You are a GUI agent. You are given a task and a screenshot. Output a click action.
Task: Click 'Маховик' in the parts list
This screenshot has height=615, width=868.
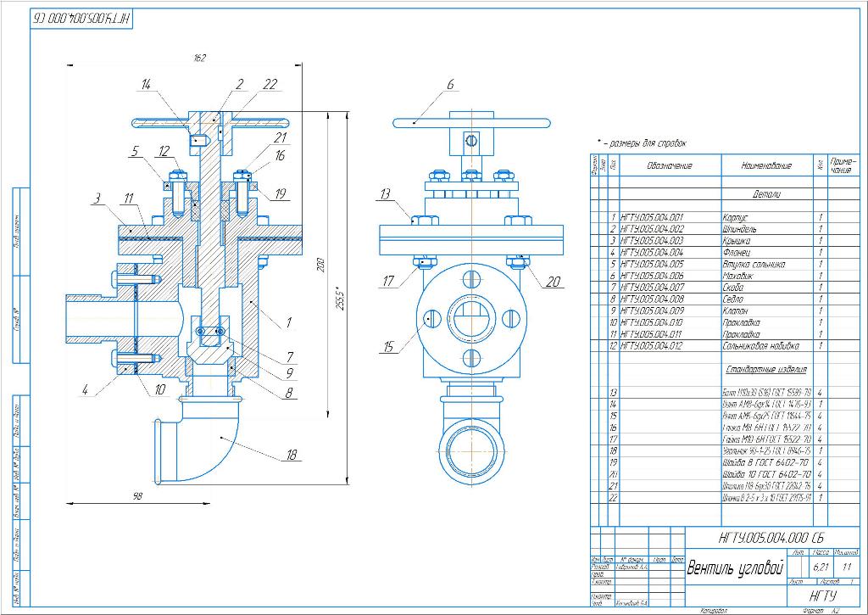(x=738, y=276)
